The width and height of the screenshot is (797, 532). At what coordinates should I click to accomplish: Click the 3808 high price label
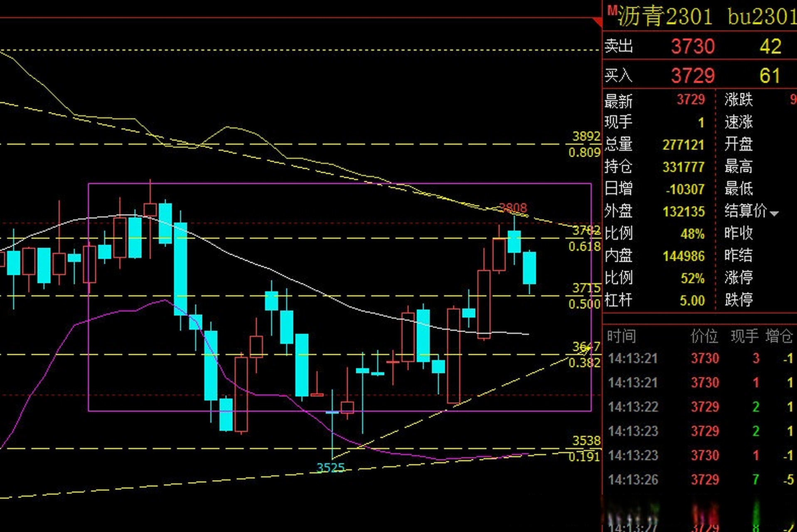pyautogui.click(x=513, y=207)
